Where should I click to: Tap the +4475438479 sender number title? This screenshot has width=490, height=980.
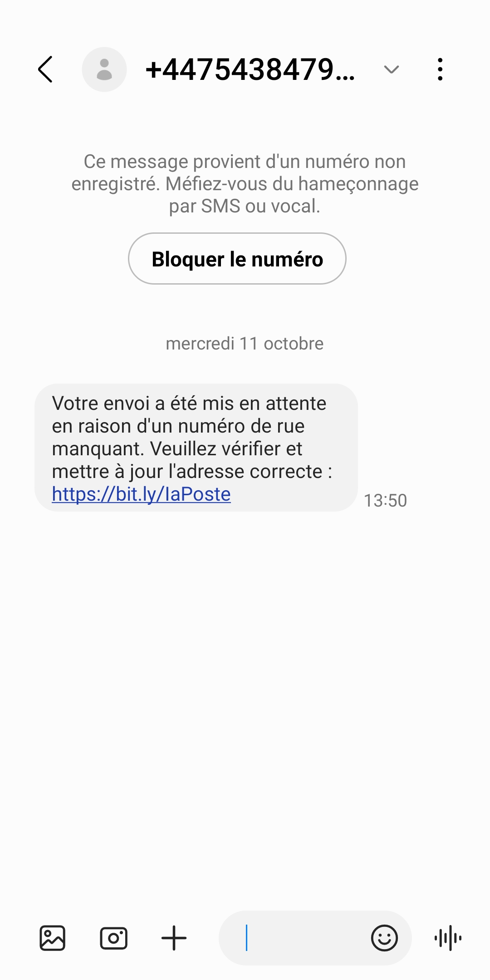pos(250,70)
